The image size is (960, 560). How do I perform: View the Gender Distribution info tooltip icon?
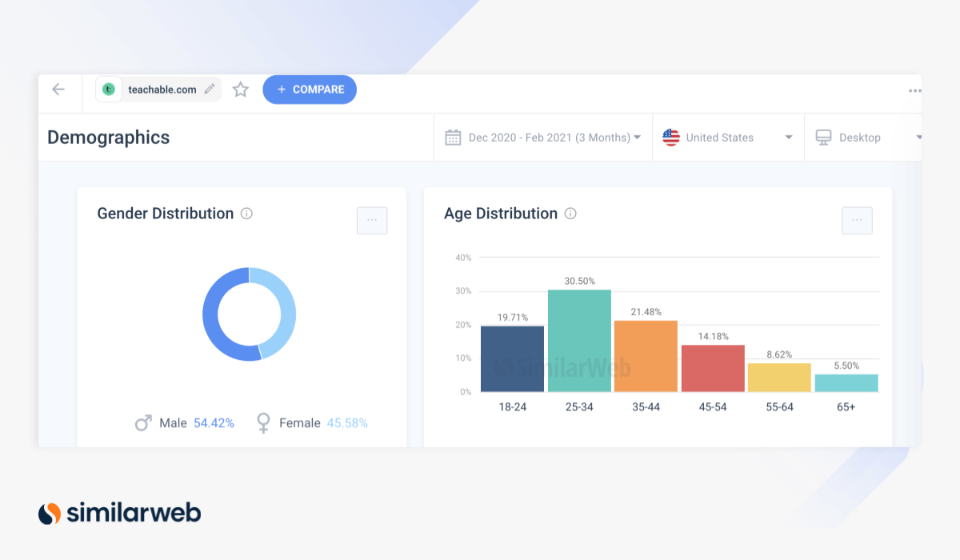[x=246, y=214]
